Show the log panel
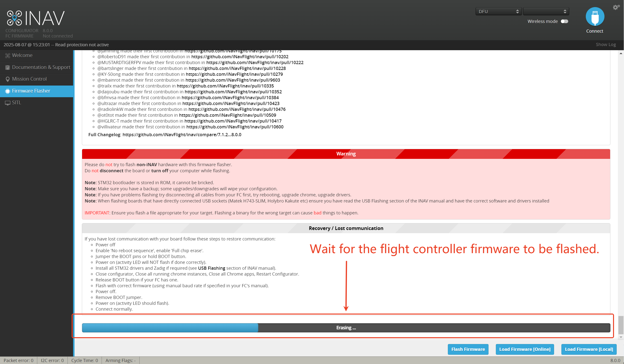 point(606,45)
